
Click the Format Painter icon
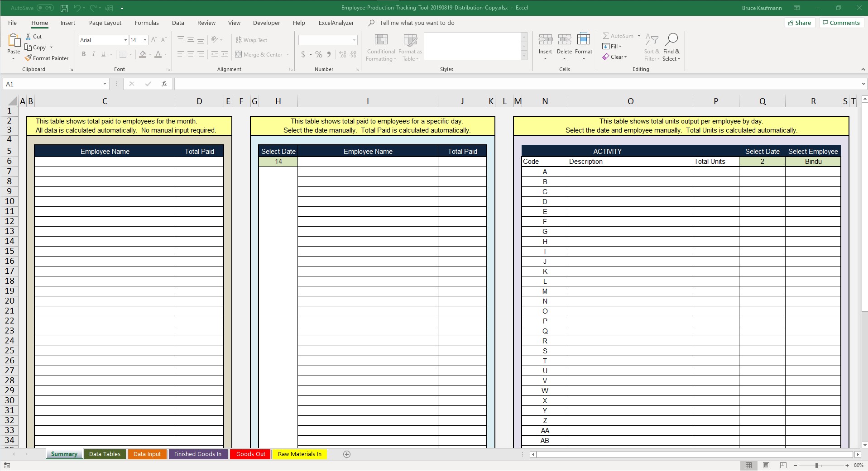pos(28,58)
